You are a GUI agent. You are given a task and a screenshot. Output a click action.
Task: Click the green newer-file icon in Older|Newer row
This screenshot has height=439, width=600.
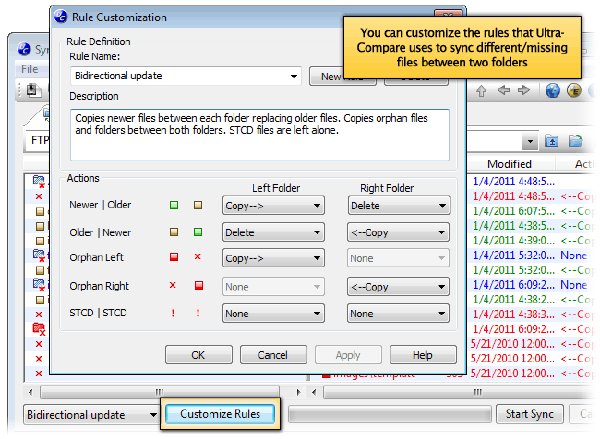(198, 232)
